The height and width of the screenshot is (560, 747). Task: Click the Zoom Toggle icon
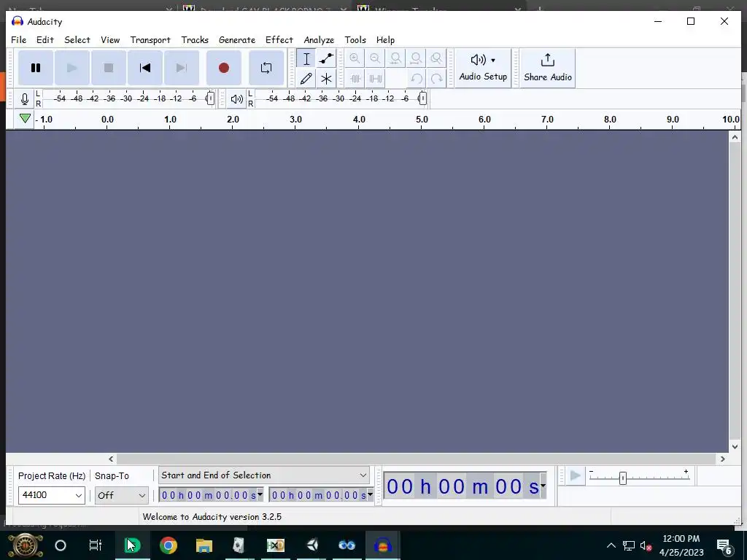pyautogui.click(x=436, y=58)
